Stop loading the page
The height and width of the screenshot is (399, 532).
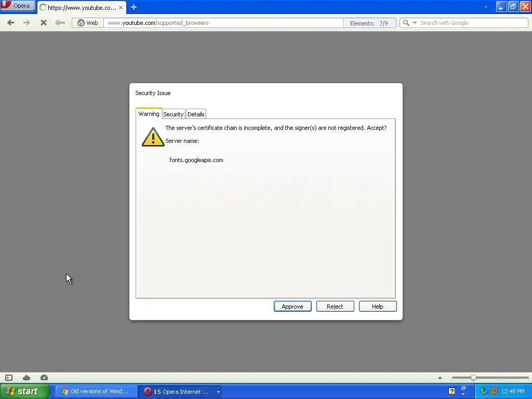(x=44, y=23)
